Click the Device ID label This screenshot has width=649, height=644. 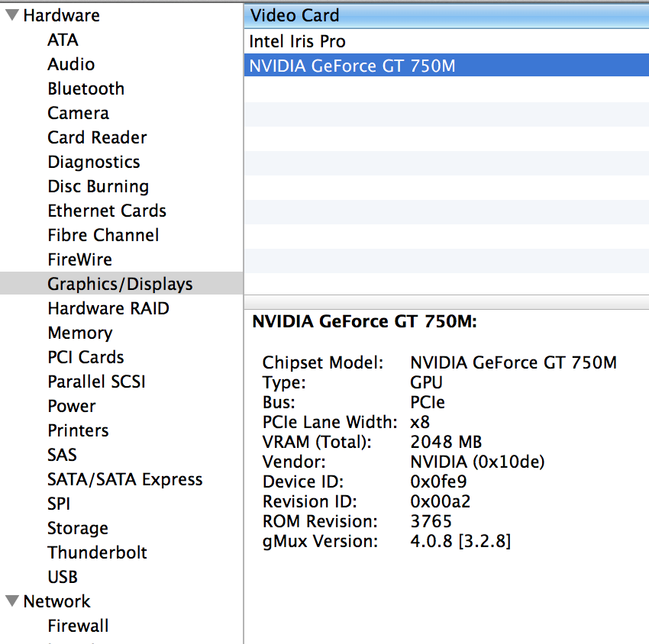point(303,481)
